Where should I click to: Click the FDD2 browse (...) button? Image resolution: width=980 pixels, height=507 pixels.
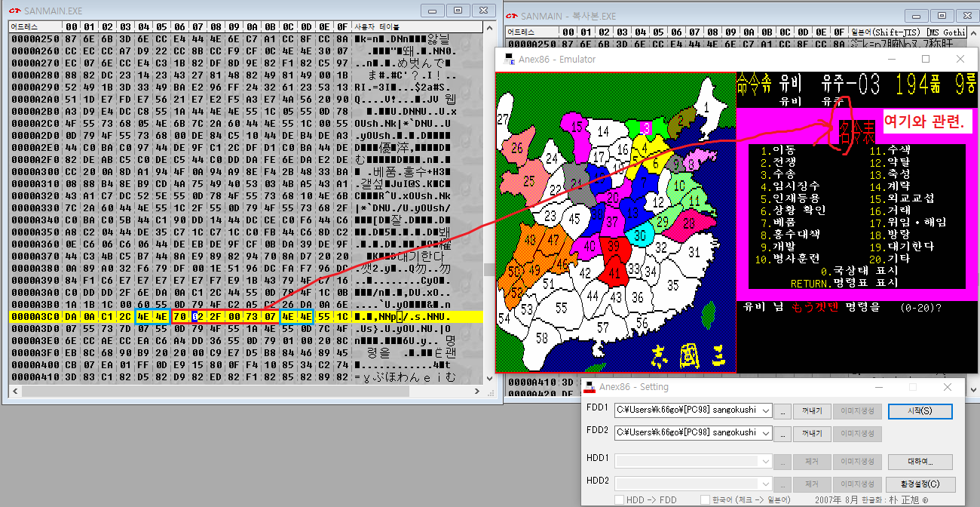click(x=784, y=433)
